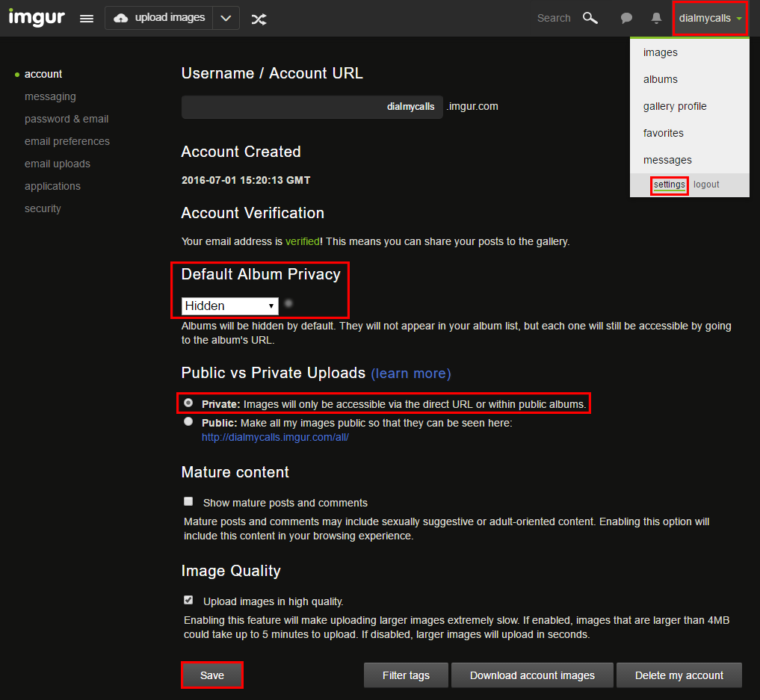Click the search magnifier icon
This screenshot has height=700, width=760.
pyautogui.click(x=590, y=18)
